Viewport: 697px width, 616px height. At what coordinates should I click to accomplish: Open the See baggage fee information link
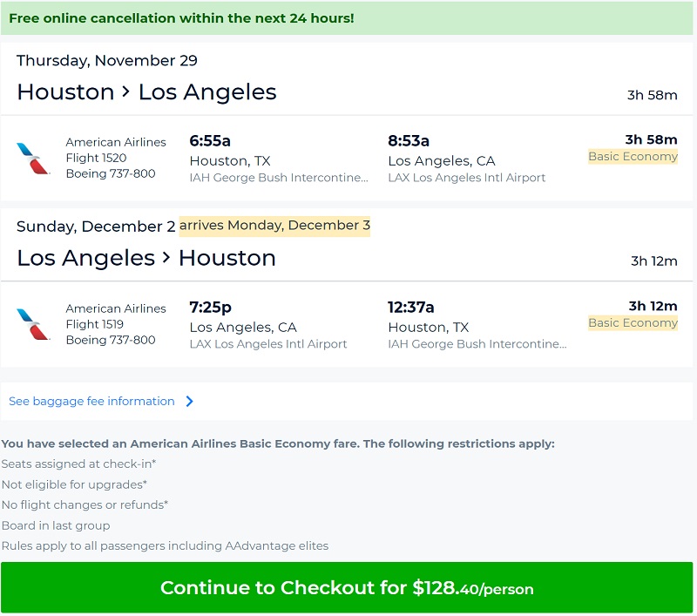coord(91,402)
